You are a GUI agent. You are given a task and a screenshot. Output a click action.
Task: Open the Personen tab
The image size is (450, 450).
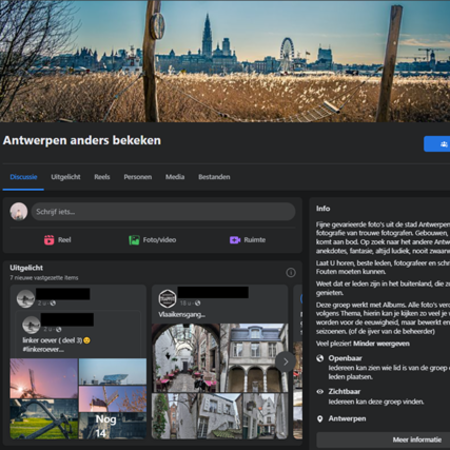138,177
